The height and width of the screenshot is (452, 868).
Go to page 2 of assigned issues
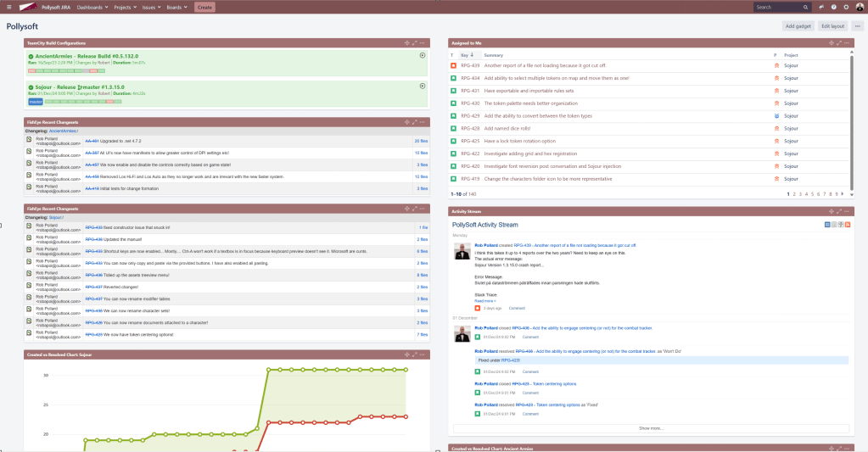click(796, 194)
